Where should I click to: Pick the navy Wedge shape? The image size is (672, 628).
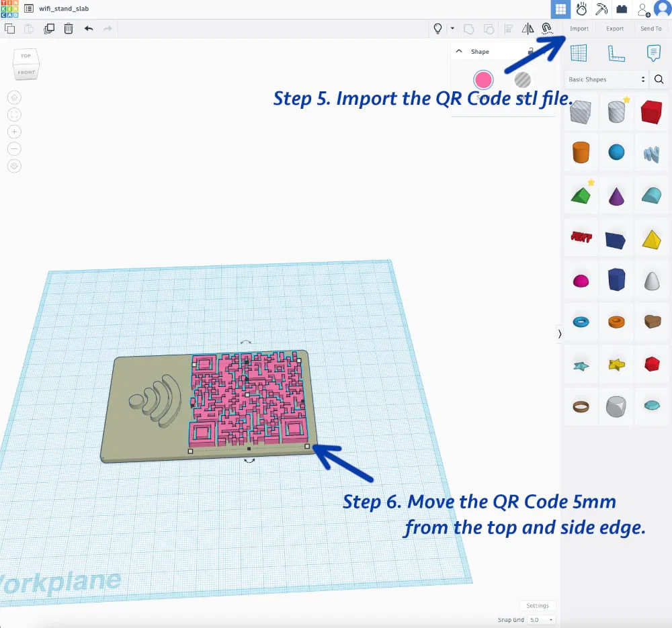(x=616, y=240)
